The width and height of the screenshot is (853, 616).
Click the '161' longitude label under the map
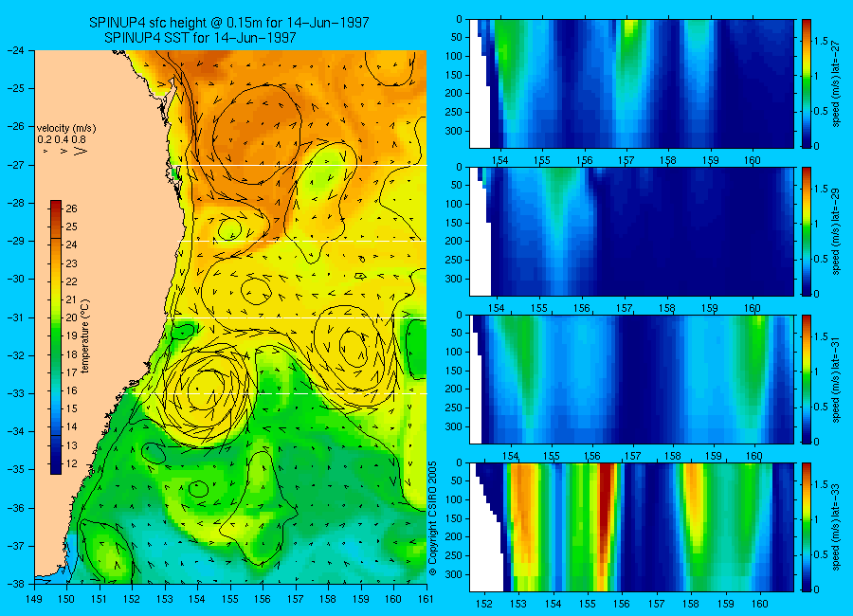(x=426, y=599)
